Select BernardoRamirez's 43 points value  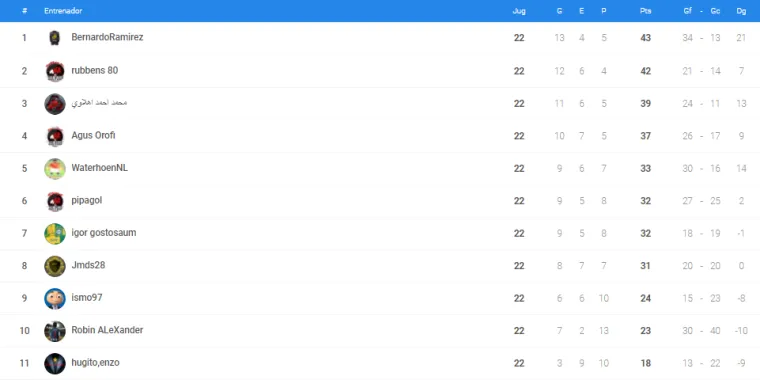click(645, 38)
